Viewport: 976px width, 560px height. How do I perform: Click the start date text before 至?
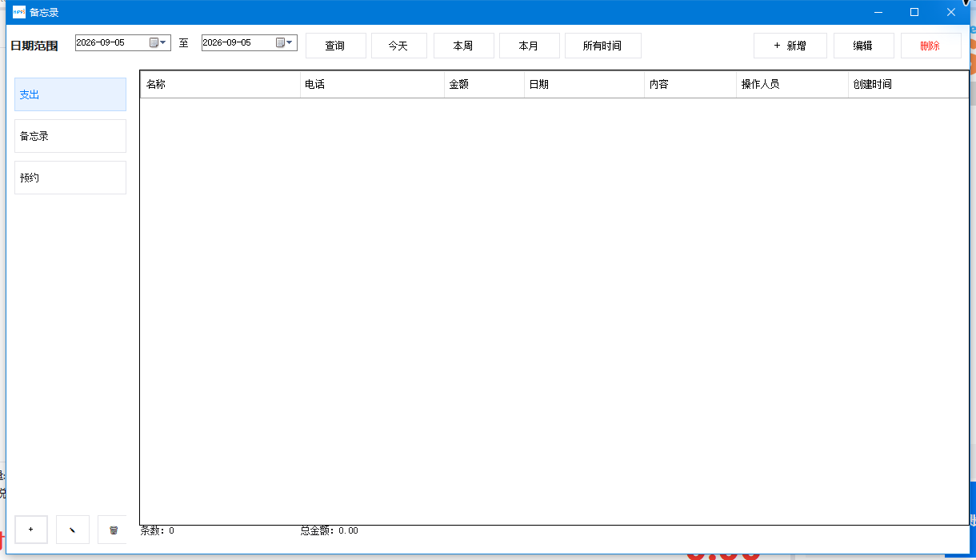pos(101,42)
